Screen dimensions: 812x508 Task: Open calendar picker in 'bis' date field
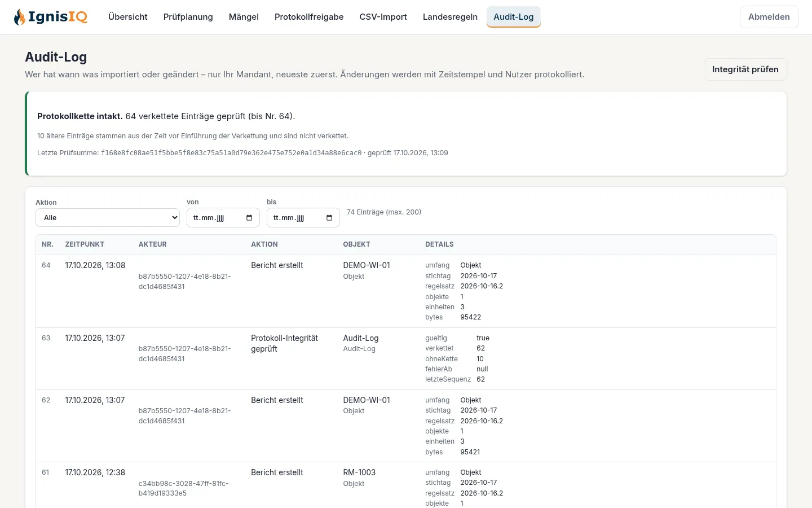(329, 218)
